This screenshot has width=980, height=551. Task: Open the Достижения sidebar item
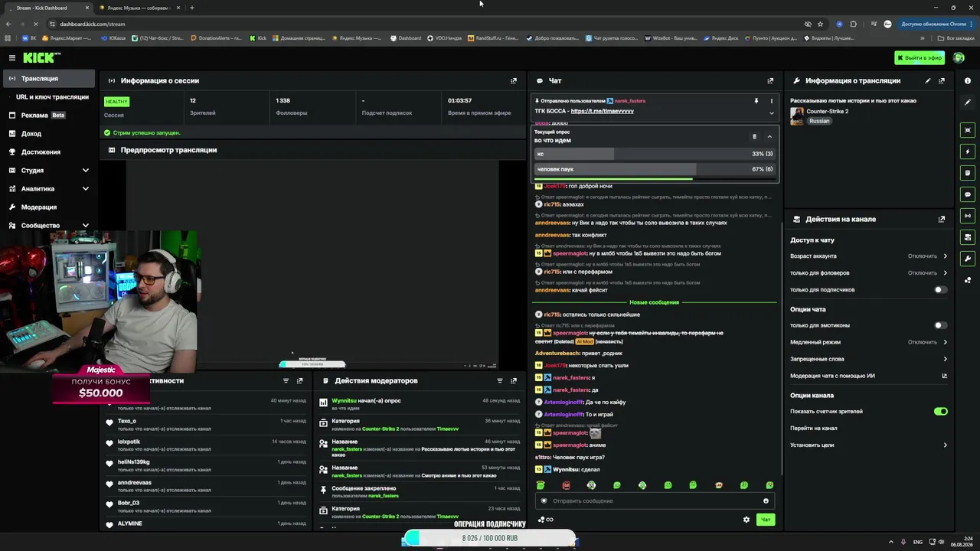[x=50, y=152]
